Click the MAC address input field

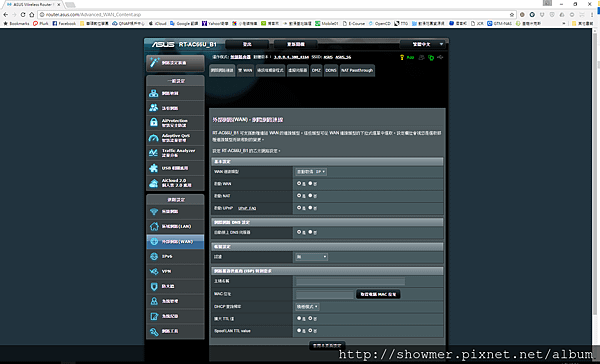point(324,294)
